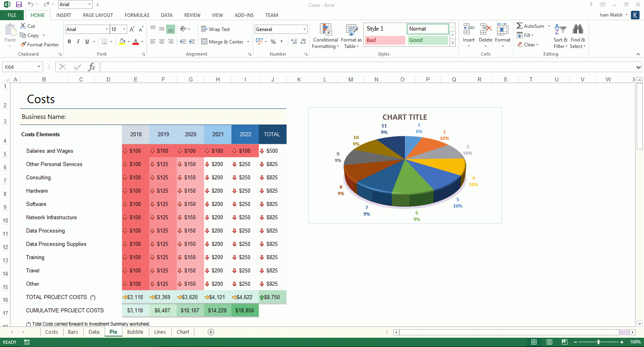Toggle Wrap Text for the cell

tap(215, 29)
